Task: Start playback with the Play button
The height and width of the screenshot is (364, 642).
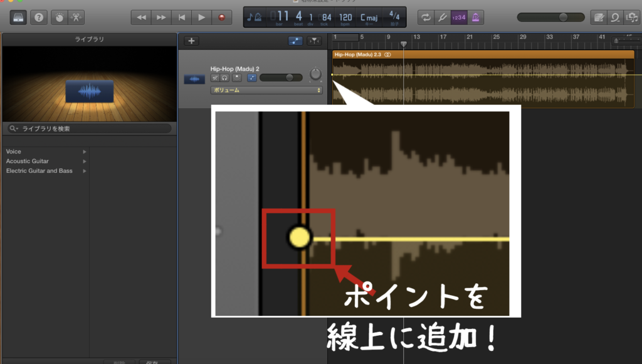Action: tap(201, 18)
